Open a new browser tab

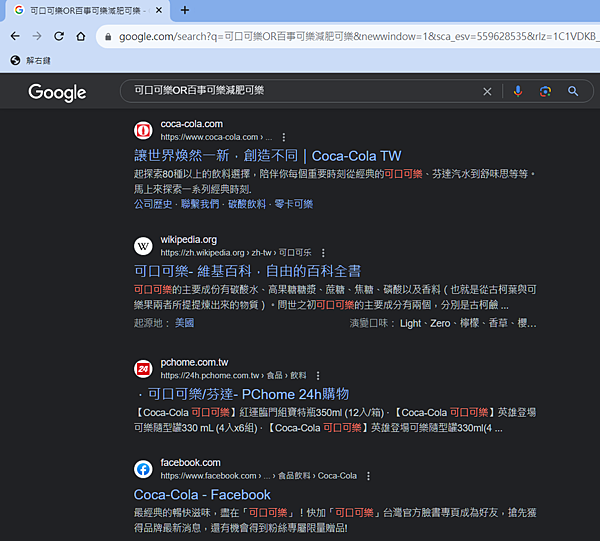(185, 10)
